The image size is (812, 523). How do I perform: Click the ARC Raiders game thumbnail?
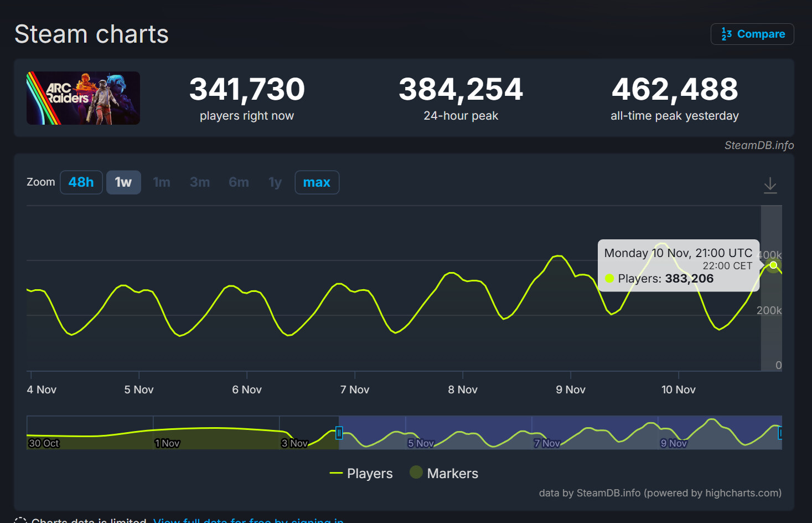point(83,98)
